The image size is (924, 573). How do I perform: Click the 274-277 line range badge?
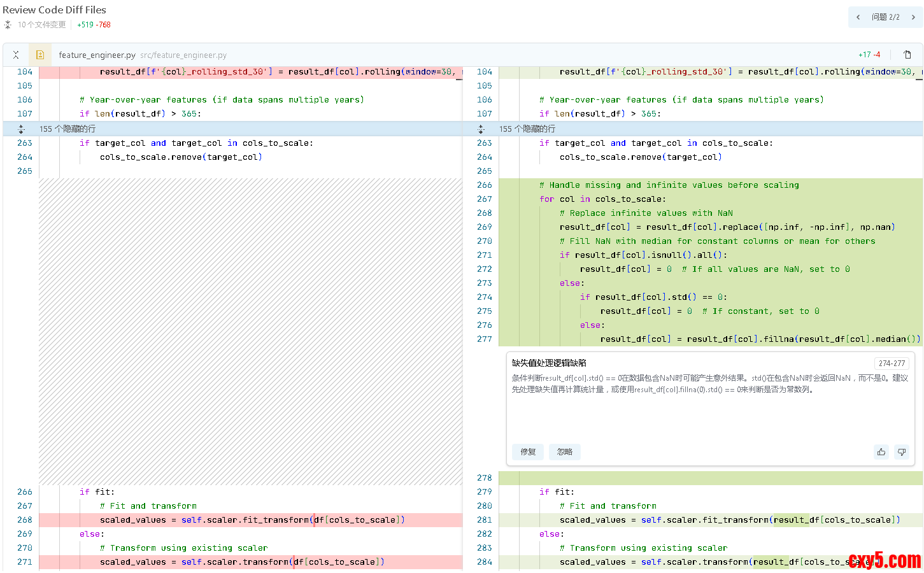tap(892, 364)
